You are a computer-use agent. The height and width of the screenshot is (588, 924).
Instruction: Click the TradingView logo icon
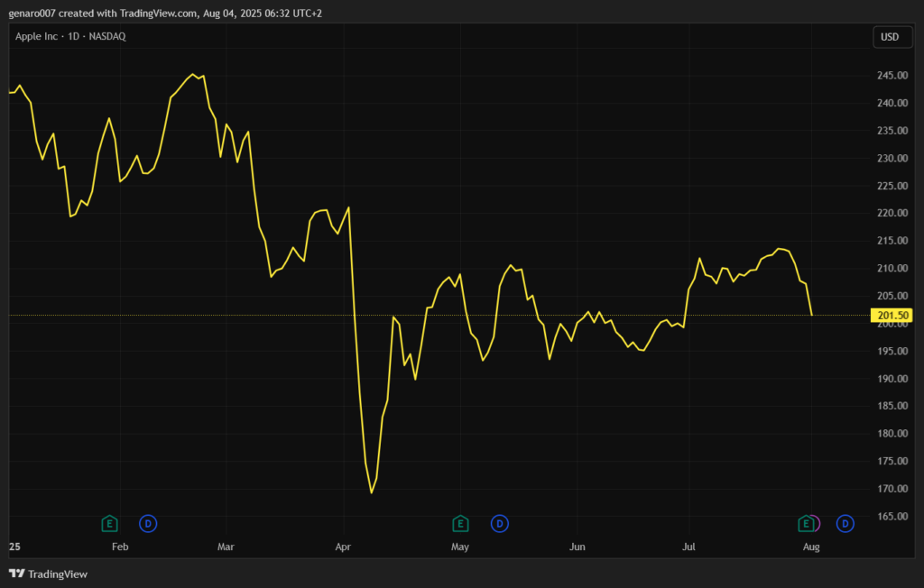click(x=16, y=574)
